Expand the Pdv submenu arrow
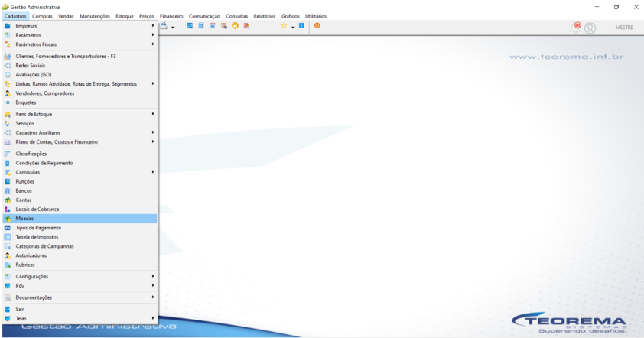Viewport: 644px width, 338px height. (x=153, y=285)
